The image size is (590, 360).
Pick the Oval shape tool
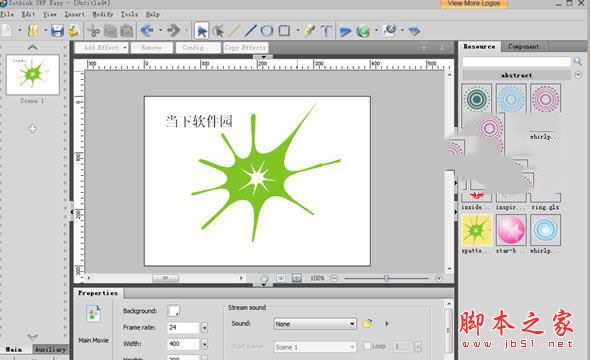coord(267,31)
